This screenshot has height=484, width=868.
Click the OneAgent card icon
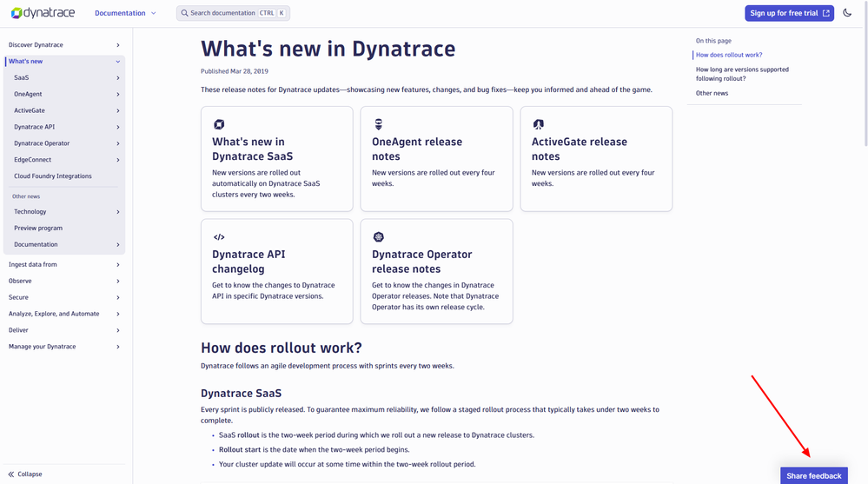coord(379,124)
